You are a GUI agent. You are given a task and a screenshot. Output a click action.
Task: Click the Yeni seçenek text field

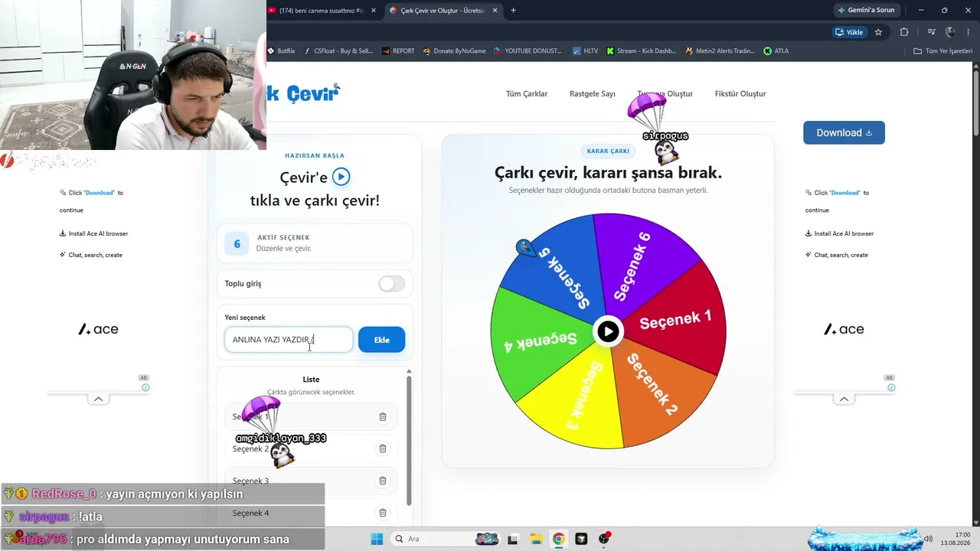[x=289, y=340]
